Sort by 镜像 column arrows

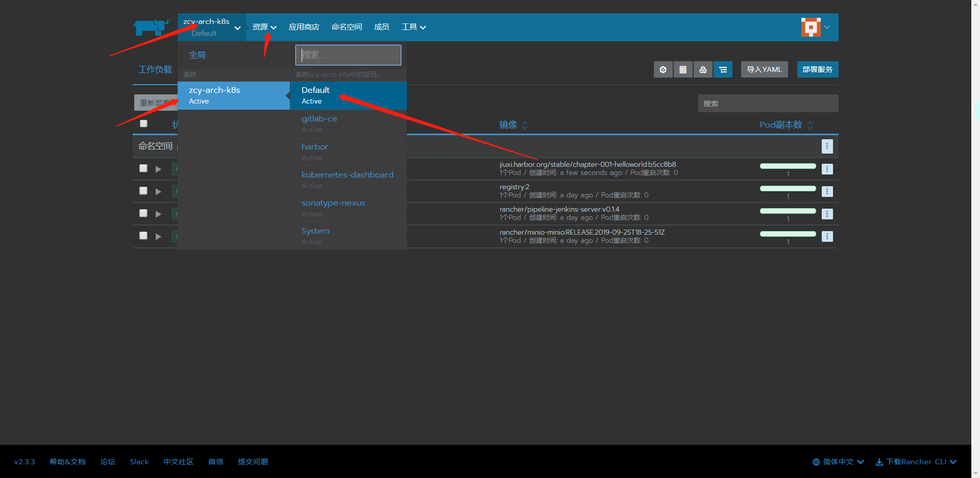(525, 125)
